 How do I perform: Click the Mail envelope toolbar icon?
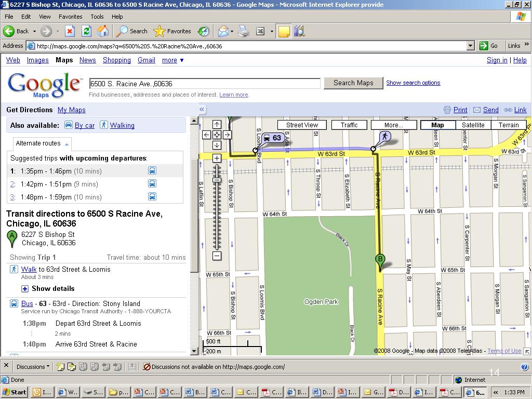pyautogui.click(x=223, y=31)
